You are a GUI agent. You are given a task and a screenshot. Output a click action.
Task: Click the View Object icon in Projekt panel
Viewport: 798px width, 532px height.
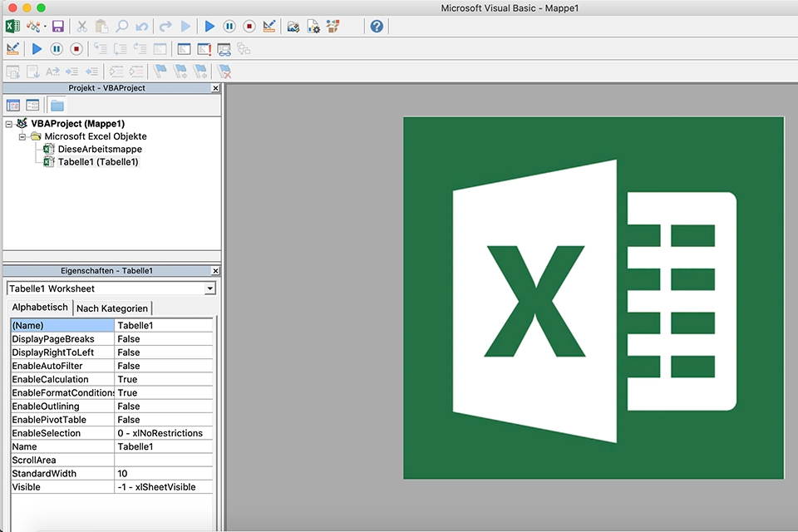(32, 105)
